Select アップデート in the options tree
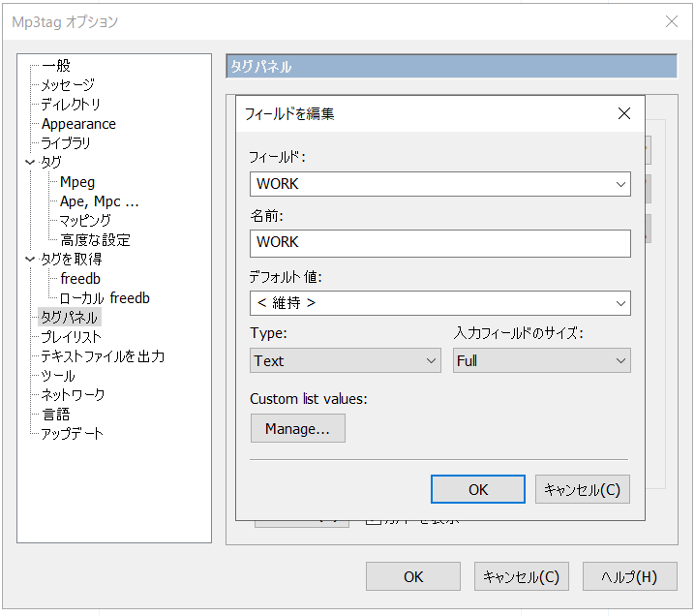Screen dimensions: 695x616 [x=72, y=433]
